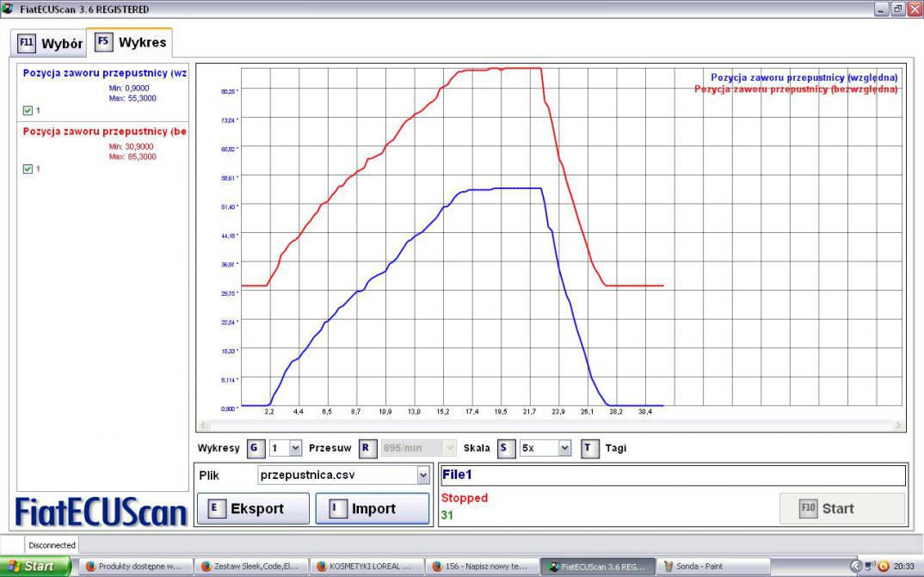Image resolution: width=924 pixels, height=577 pixels.
Task: Click the G key icon beside Wykresy
Action: (255, 448)
